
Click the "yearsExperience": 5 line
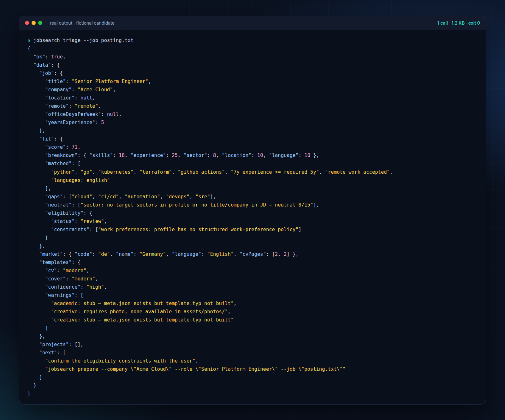tap(74, 123)
